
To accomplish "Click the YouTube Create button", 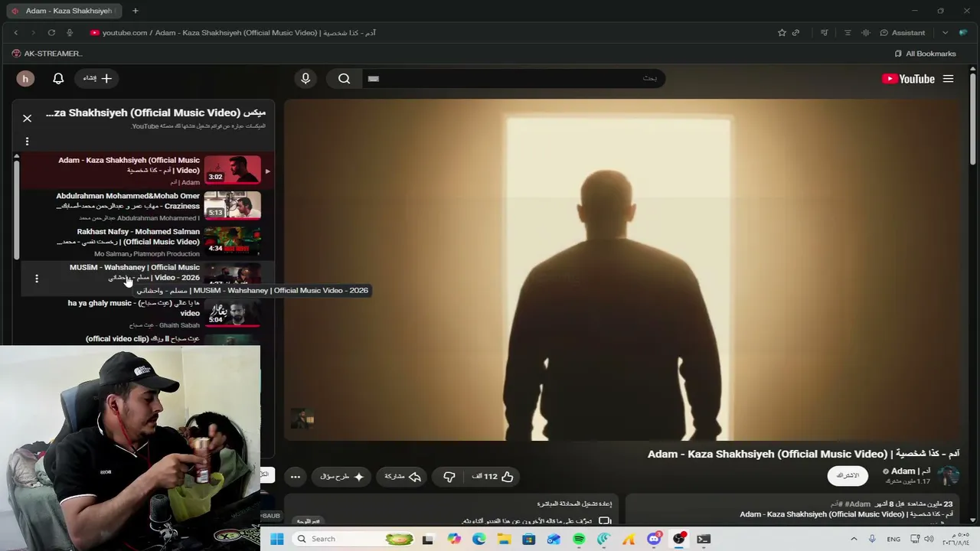I will (x=97, y=78).
